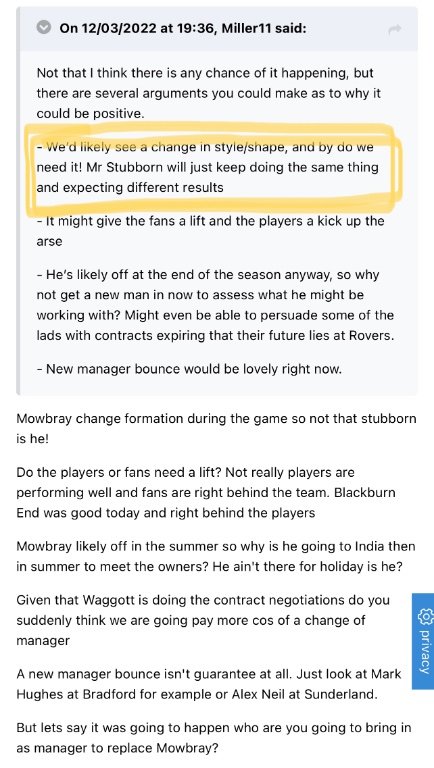The image size is (434, 768).
Task: Collapse the quote using the chevron circle icon
Action: 44,27
